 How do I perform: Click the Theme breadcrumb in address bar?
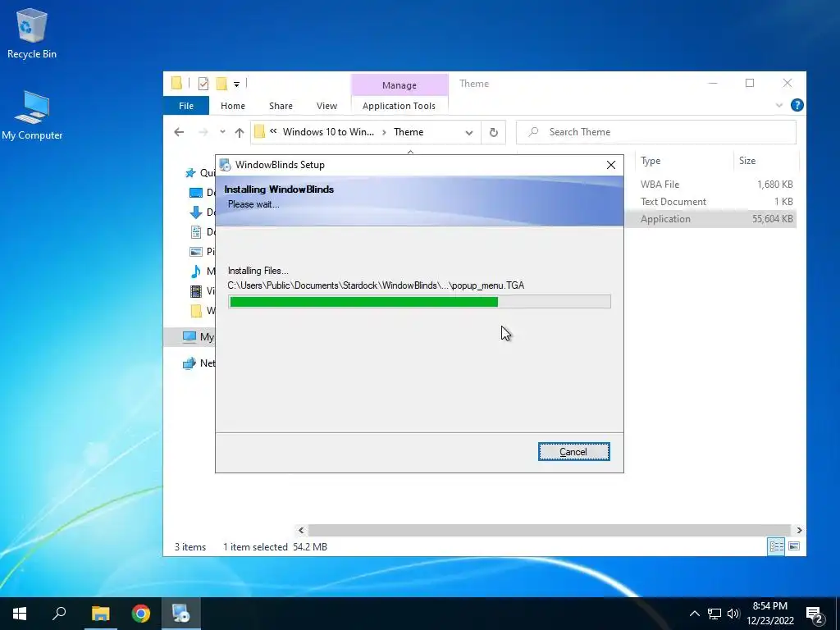(409, 132)
